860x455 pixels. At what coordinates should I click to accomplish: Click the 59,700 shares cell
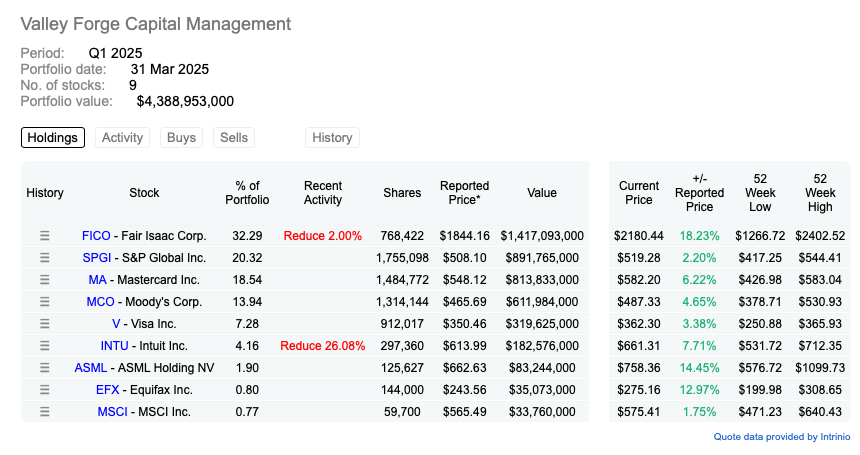402,411
